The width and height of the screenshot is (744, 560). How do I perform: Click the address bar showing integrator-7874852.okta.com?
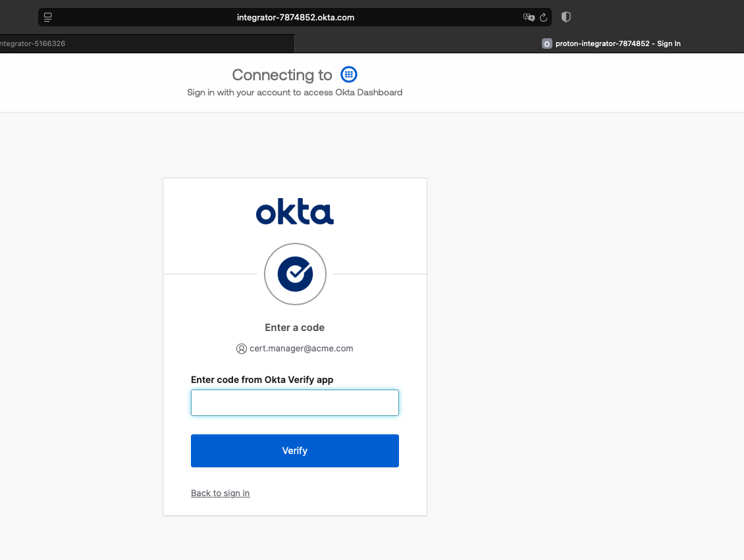(295, 17)
